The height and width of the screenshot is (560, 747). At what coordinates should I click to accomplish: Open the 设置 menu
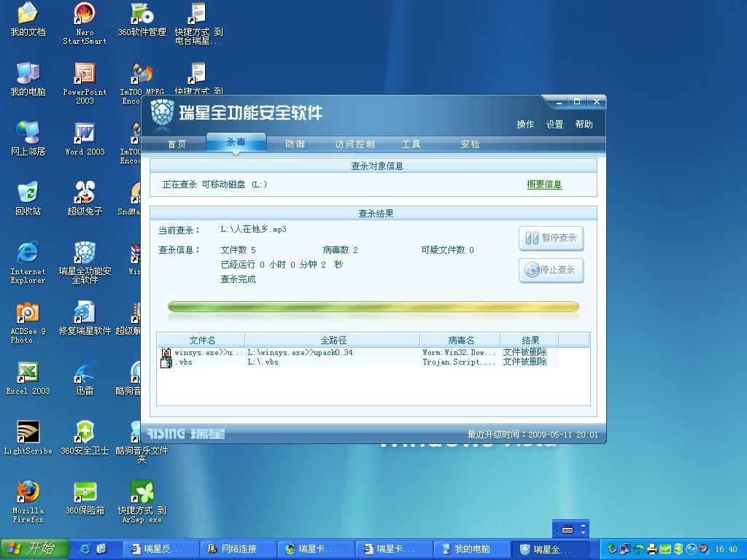[554, 124]
